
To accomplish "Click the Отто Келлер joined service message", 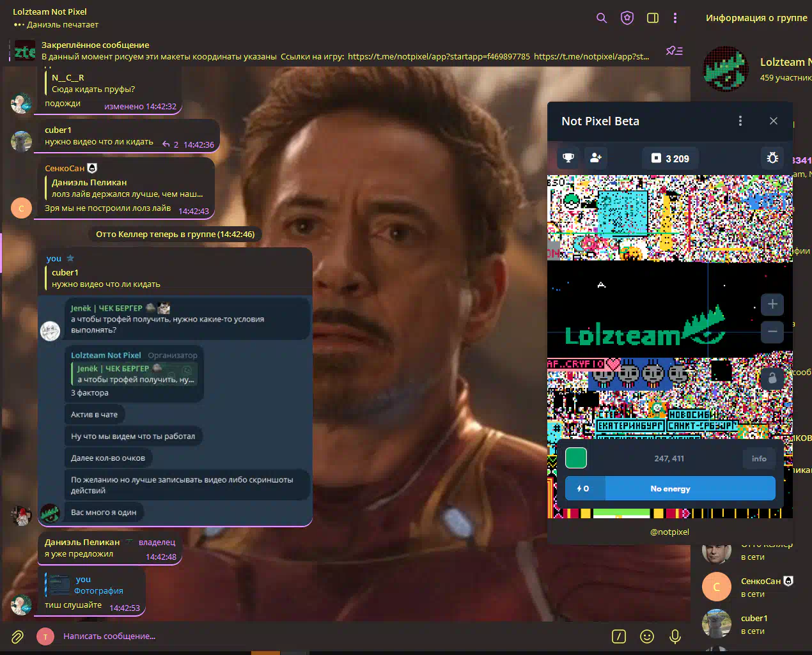I will [x=175, y=235].
